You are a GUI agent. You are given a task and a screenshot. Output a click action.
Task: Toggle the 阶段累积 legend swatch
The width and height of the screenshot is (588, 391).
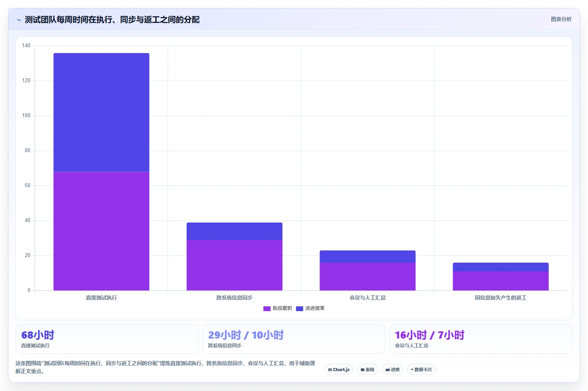point(267,309)
